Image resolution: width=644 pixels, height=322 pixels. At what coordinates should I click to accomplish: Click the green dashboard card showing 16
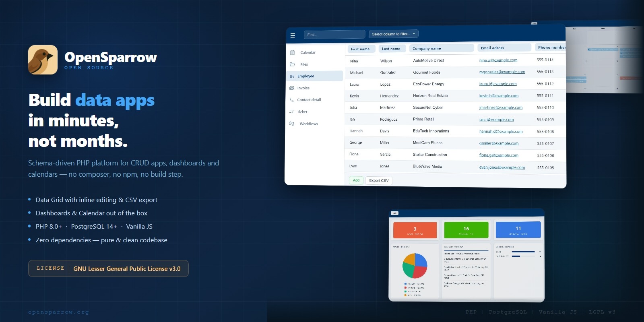[466, 229]
